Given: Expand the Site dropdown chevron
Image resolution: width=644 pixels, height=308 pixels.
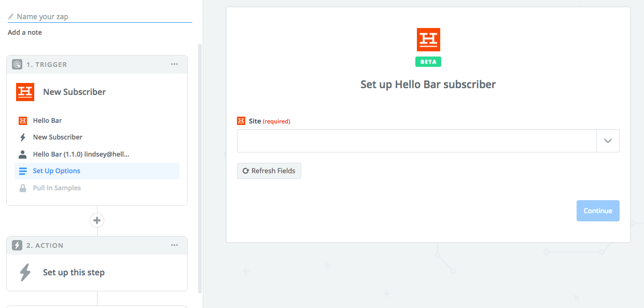Looking at the screenshot, I should coord(608,141).
